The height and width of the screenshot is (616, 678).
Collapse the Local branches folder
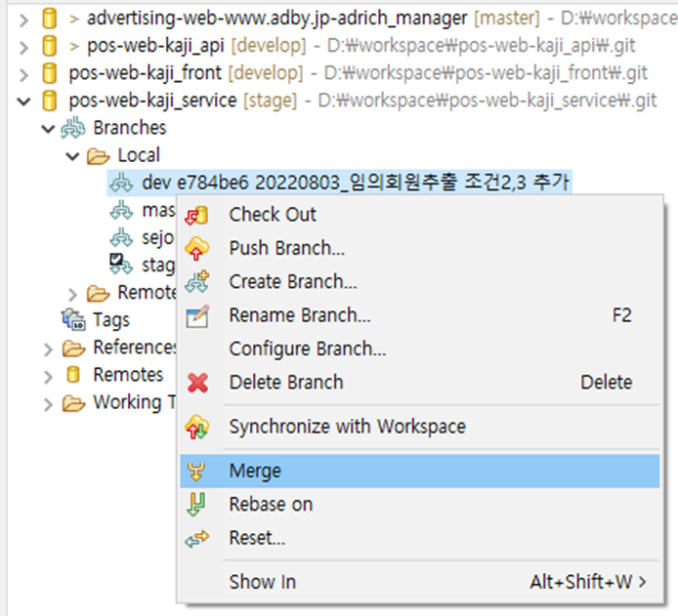pos(72,156)
